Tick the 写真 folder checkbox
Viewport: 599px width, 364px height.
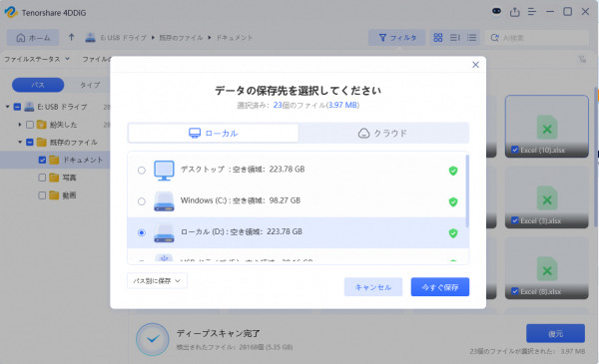pyautogui.click(x=42, y=178)
